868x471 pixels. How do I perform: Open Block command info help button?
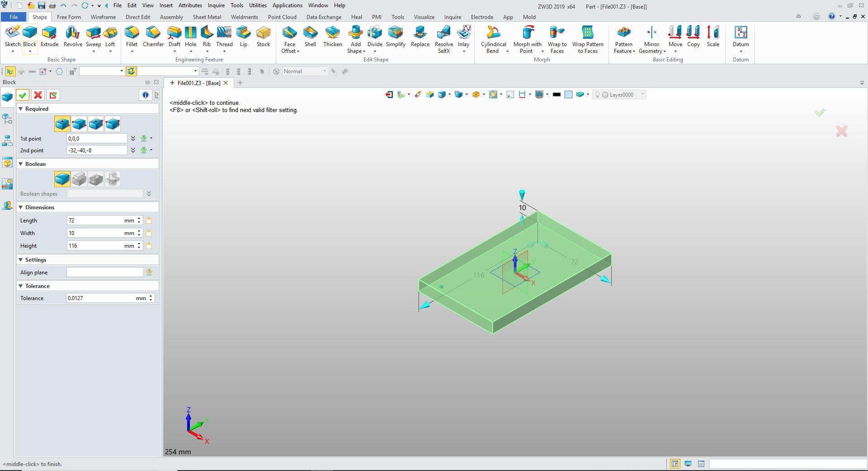pyautogui.click(x=146, y=95)
